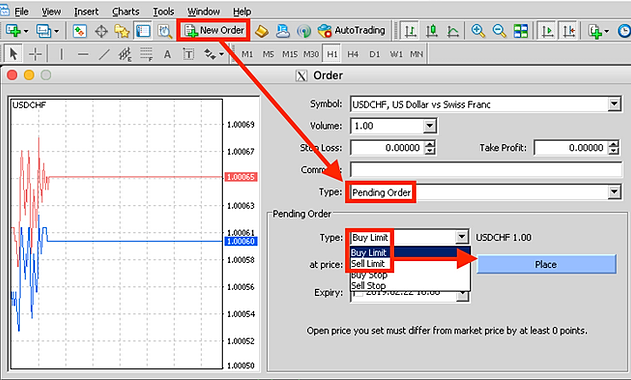
Task: Open the View menu
Action: tap(52, 12)
